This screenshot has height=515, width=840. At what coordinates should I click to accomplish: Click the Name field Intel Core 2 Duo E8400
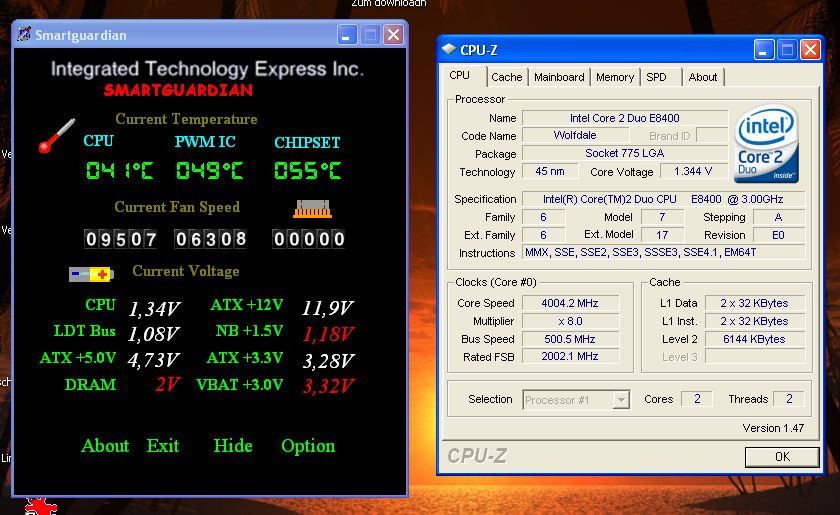coord(625,118)
